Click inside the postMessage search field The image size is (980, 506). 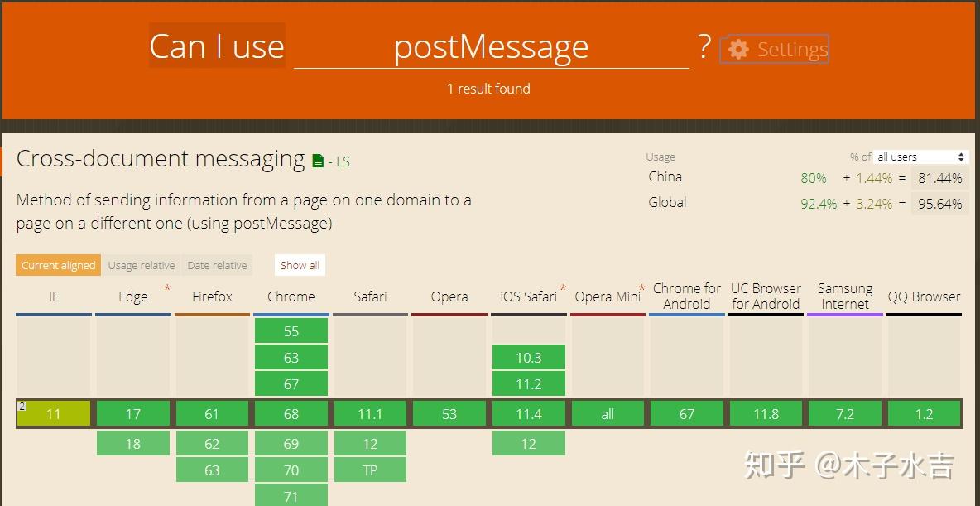[x=492, y=47]
